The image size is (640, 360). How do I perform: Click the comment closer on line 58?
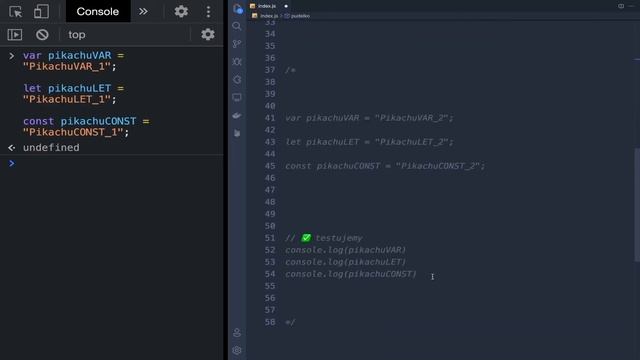(290, 322)
